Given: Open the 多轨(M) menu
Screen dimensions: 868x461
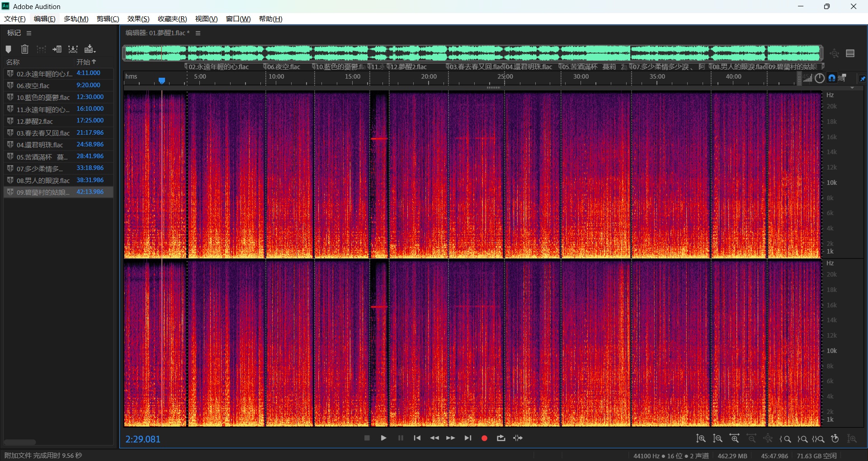Looking at the screenshot, I should 76,19.
